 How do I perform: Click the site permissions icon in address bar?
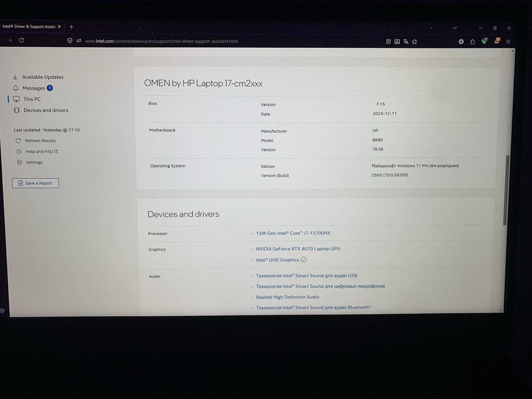79,40
